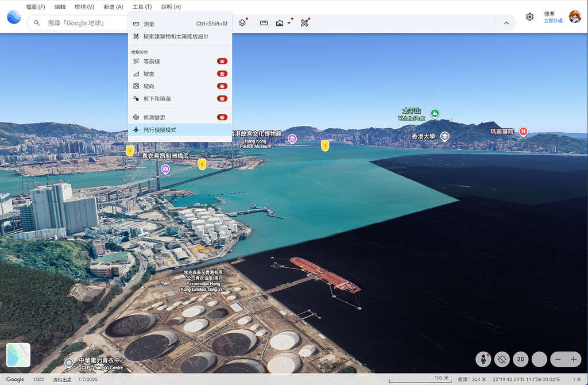Image resolution: width=588 pixels, height=385 pixels.
Task: Click the 立即升級 upgrade link
Action: coord(553,21)
